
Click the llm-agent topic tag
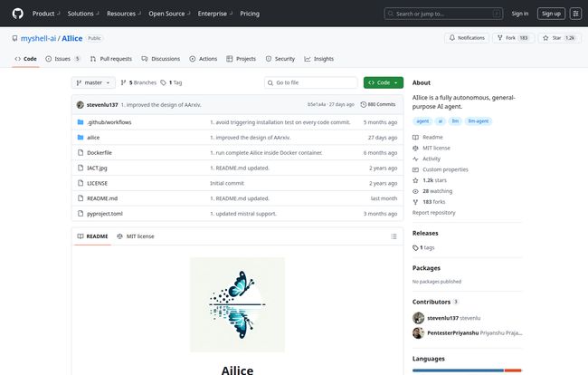pos(479,121)
